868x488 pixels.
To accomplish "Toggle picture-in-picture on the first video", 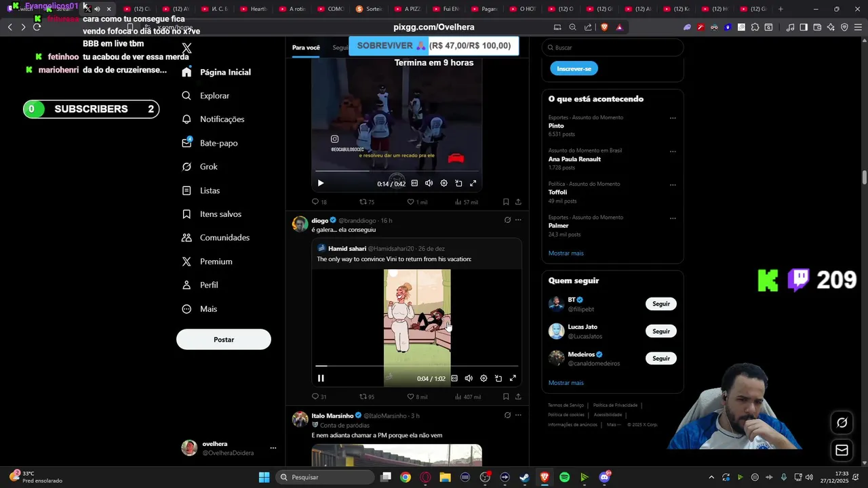I will pyautogui.click(x=458, y=183).
